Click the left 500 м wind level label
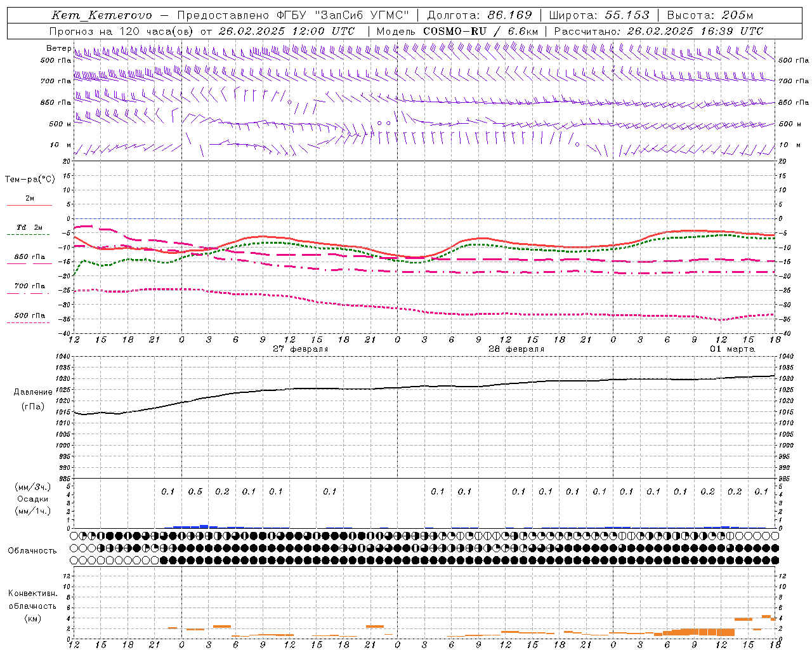This screenshot has width=812, height=650. [x=60, y=124]
